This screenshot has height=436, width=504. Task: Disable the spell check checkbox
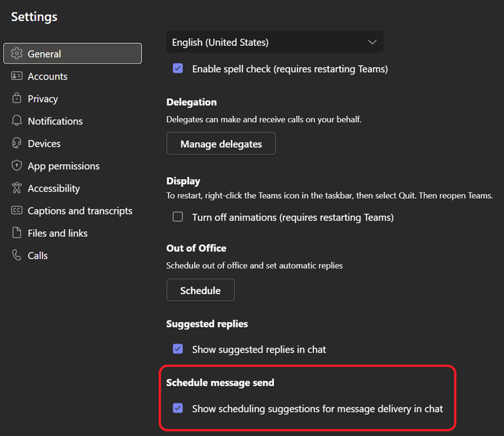pos(178,69)
